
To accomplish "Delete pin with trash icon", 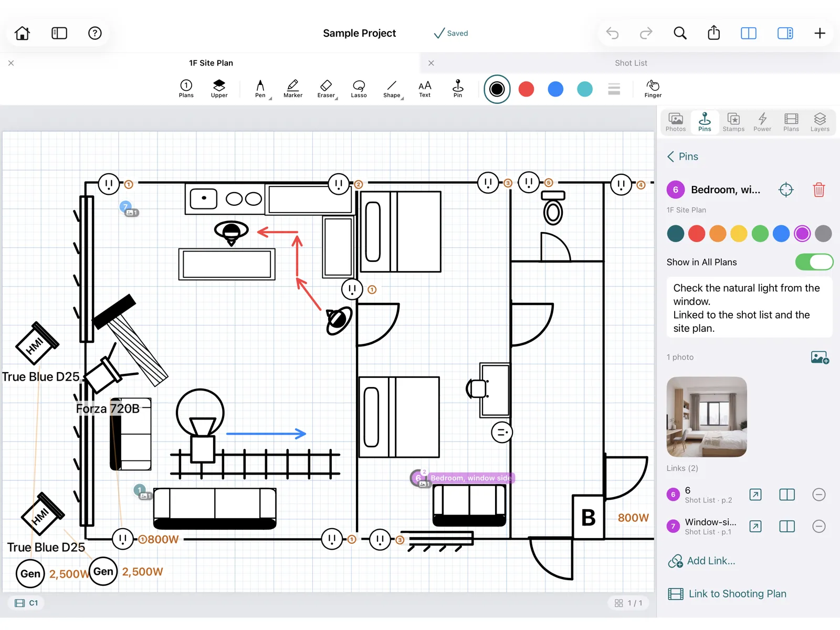I will 818,190.
